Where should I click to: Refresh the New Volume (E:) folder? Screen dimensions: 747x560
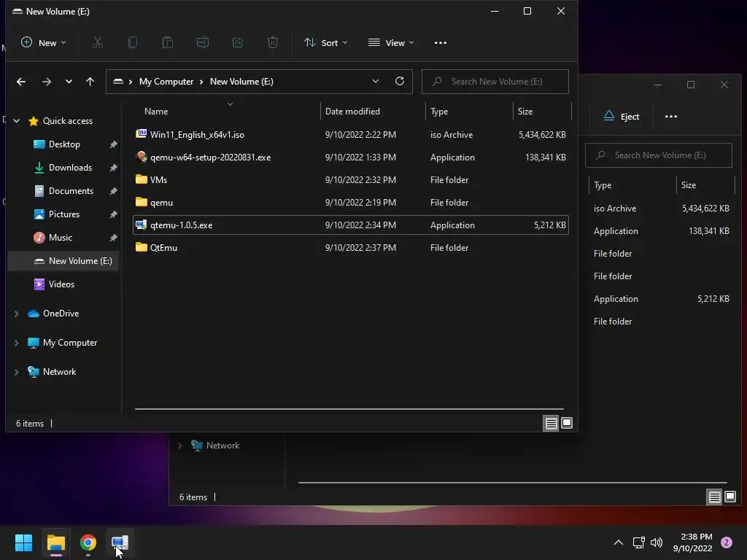click(x=400, y=81)
